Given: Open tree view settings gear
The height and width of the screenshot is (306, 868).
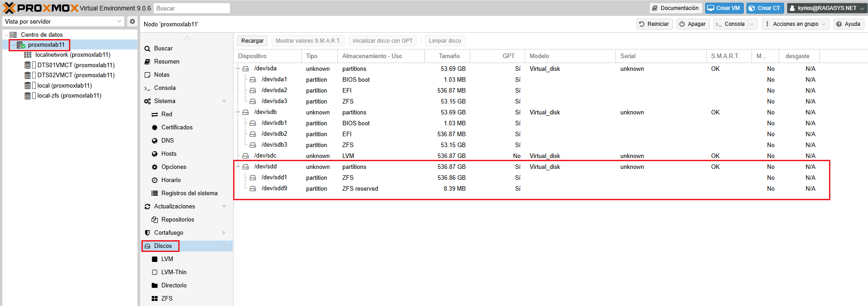Looking at the screenshot, I should coord(132,21).
